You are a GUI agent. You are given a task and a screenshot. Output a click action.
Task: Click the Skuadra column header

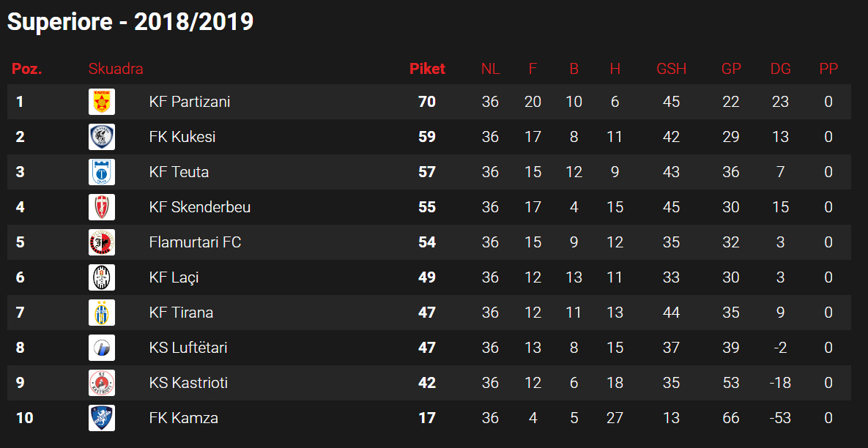(116, 69)
